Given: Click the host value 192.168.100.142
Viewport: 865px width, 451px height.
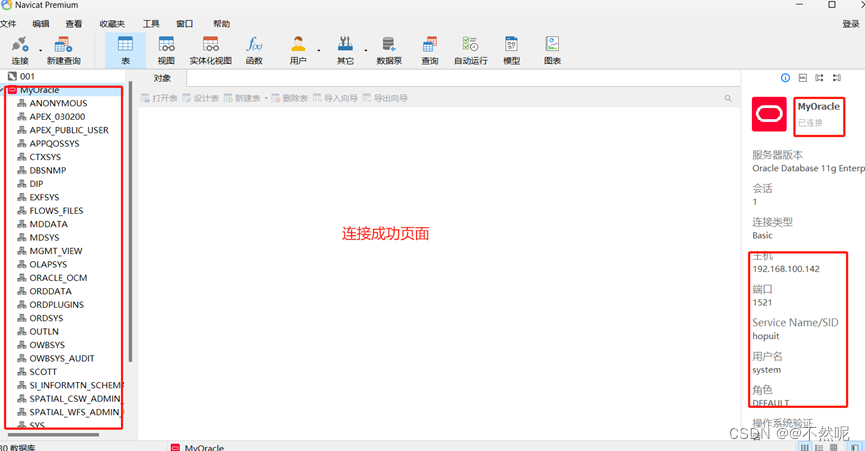Looking at the screenshot, I should coord(786,269).
